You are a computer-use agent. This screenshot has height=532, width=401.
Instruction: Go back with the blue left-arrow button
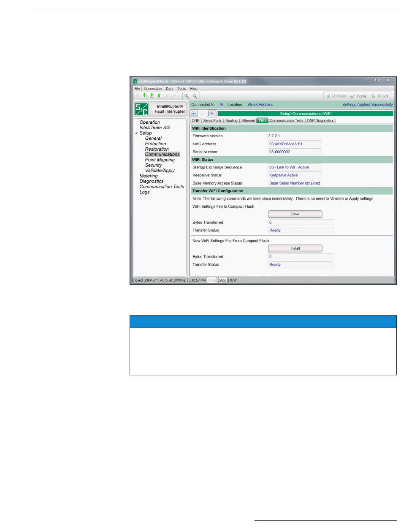(x=194, y=114)
